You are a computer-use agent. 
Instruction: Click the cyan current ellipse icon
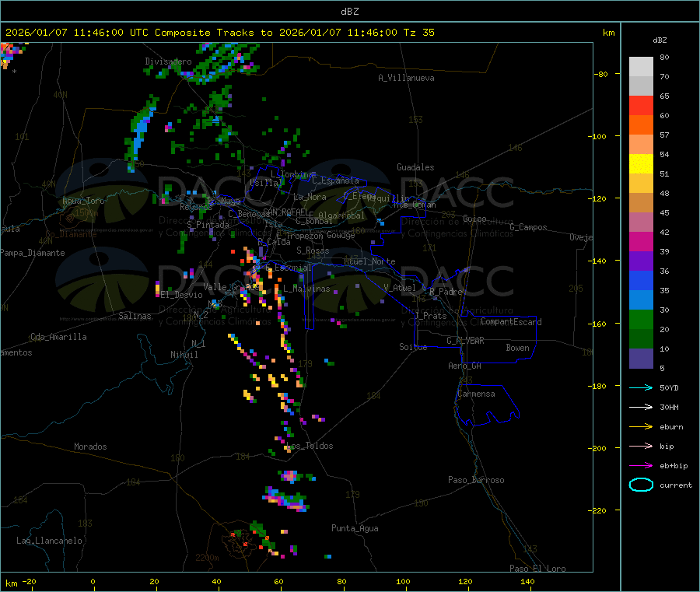641,485
